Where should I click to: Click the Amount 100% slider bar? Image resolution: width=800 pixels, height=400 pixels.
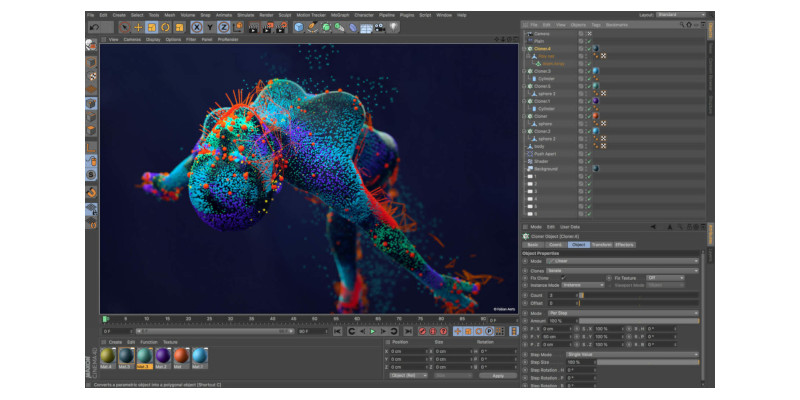(x=638, y=321)
